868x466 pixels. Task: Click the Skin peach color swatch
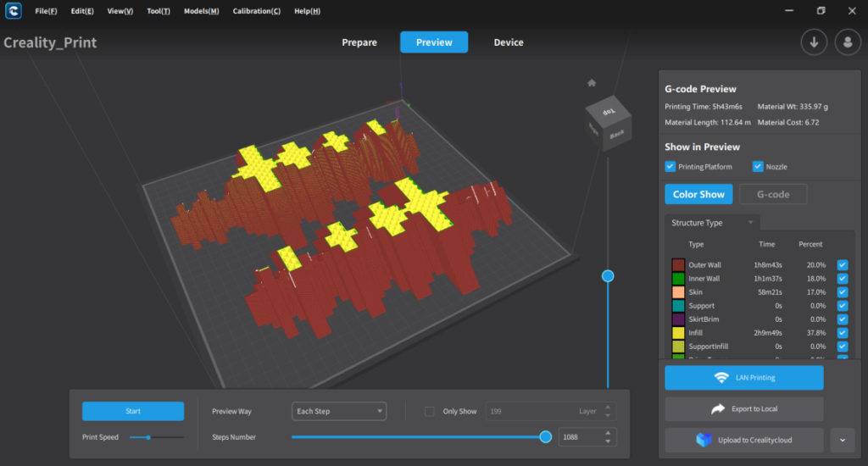tap(678, 292)
